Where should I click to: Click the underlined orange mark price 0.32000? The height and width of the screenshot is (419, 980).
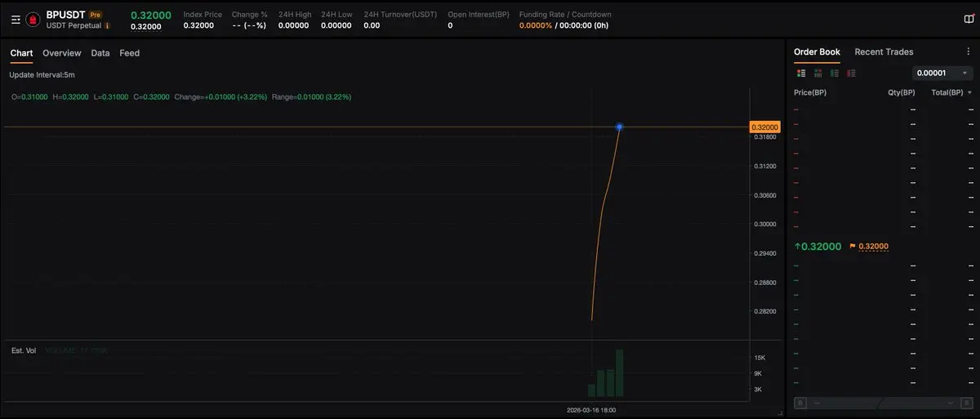click(x=874, y=247)
